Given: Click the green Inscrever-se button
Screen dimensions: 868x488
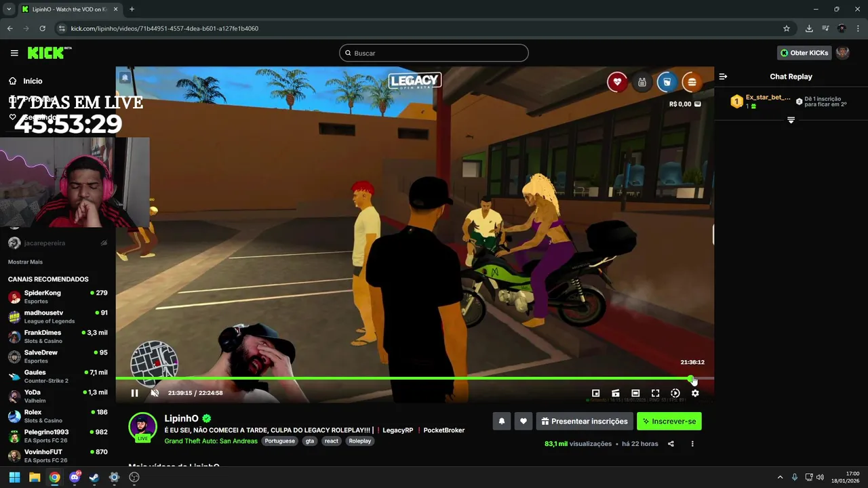Looking at the screenshot, I should [669, 421].
